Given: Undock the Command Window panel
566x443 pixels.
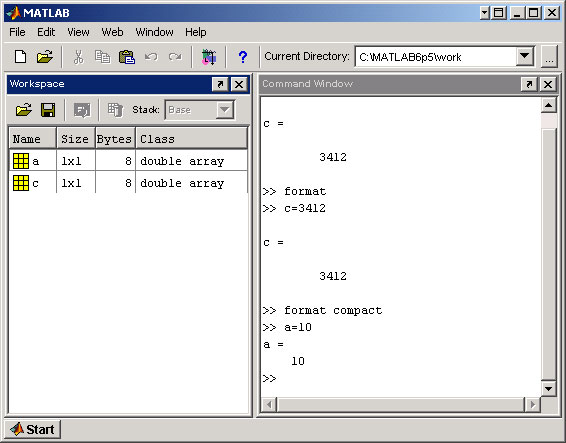Looking at the screenshot, I should coord(529,84).
